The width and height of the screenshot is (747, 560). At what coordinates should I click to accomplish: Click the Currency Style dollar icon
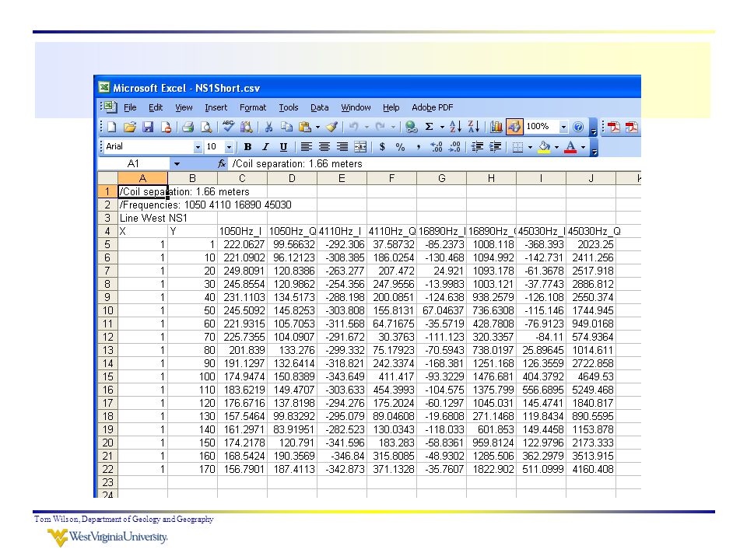(x=383, y=147)
